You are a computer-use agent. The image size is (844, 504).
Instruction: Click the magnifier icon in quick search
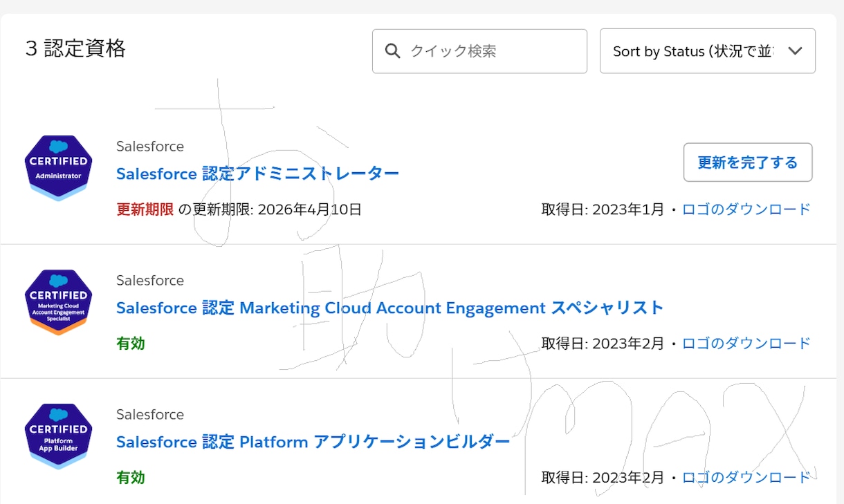click(392, 51)
